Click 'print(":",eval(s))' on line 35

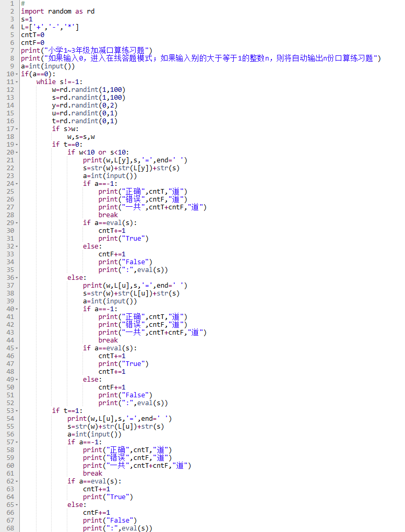[133, 270]
